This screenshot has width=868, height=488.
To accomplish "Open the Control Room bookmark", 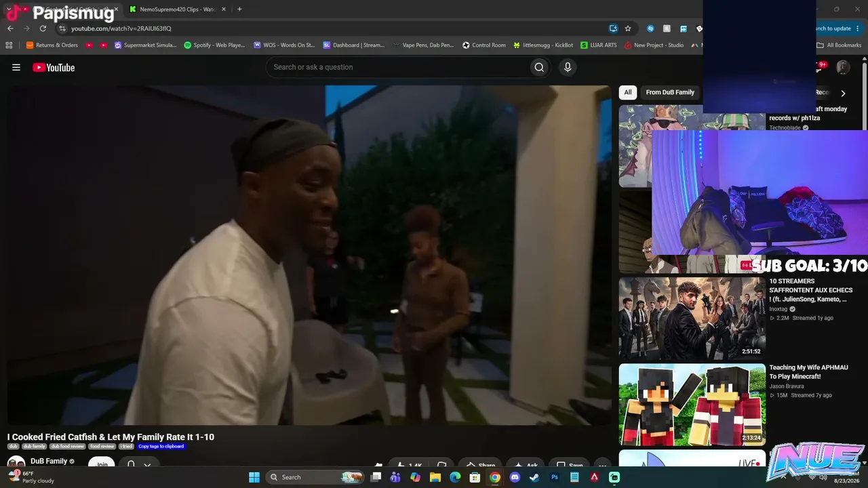I will [x=484, y=45].
